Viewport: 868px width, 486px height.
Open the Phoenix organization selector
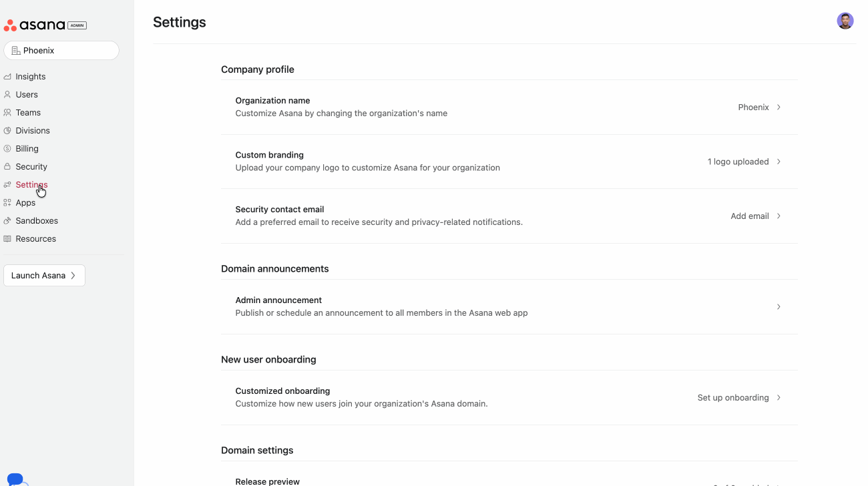coord(61,51)
